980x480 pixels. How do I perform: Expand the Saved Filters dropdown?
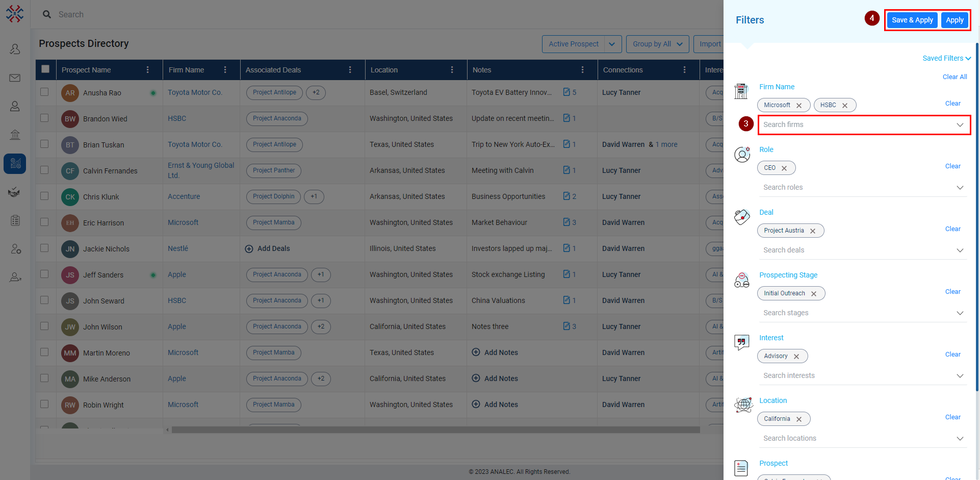point(946,58)
